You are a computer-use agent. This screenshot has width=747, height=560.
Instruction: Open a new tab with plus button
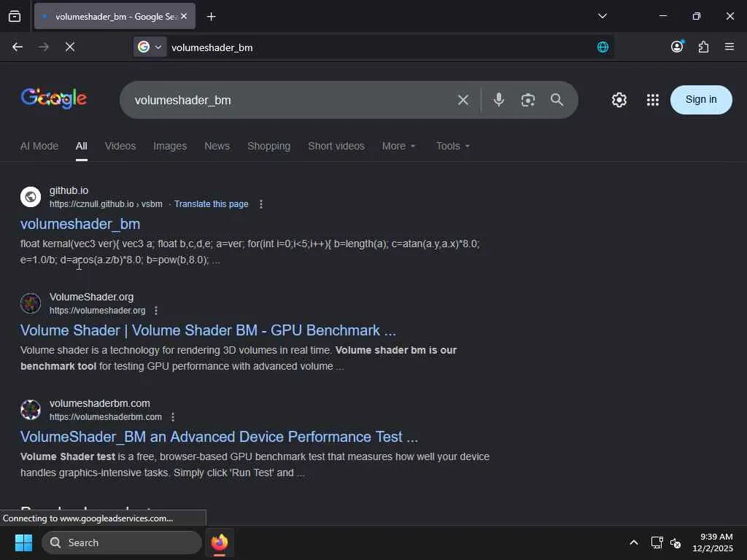click(211, 17)
